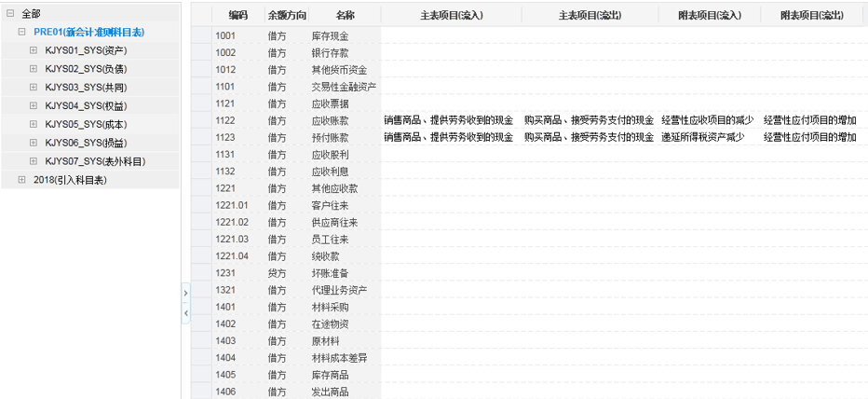Select code cell 1221.04
This screenshot has height=399, width=868.
[238, 256]
